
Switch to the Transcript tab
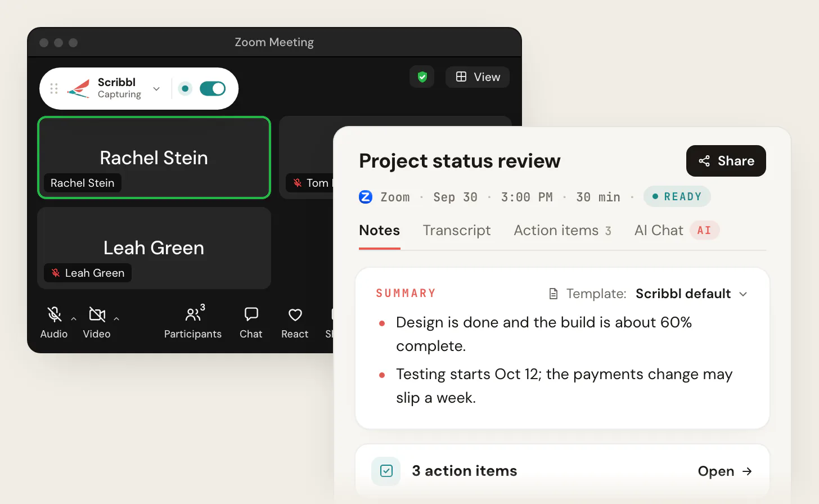pyautogui.click(x=457, y=231)
